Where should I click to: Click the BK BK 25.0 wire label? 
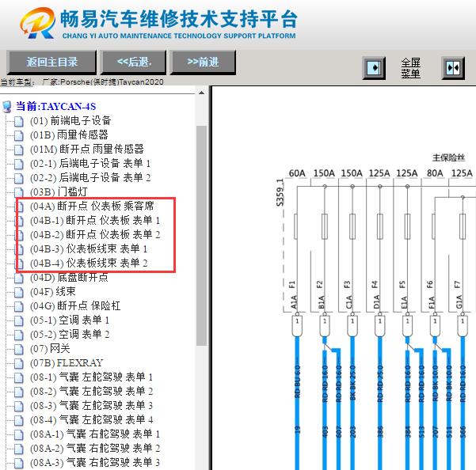352,383
